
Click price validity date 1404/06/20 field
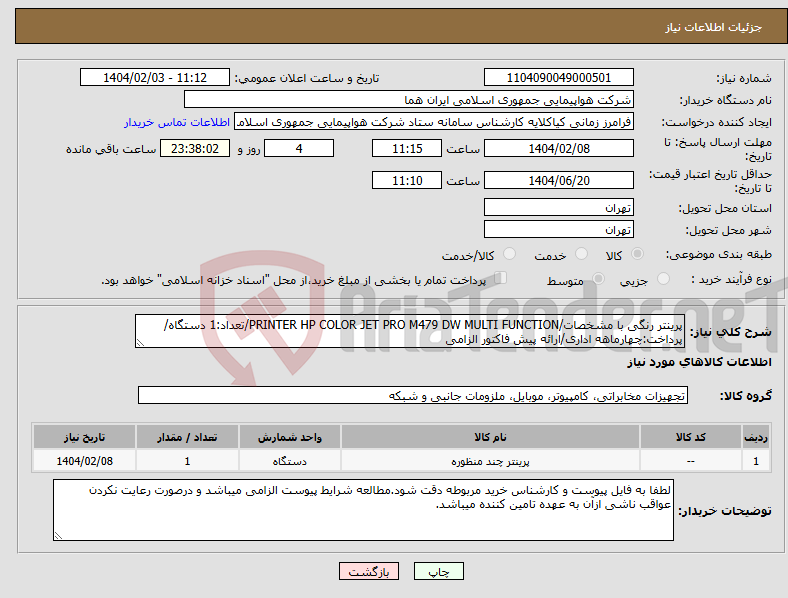click(x=558, y=180)
